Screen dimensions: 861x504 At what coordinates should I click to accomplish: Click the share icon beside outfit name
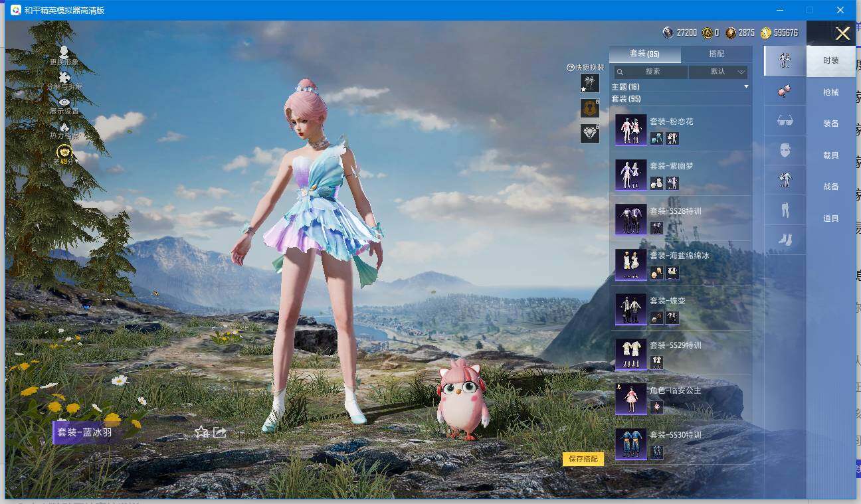click(x=220, y=432)
